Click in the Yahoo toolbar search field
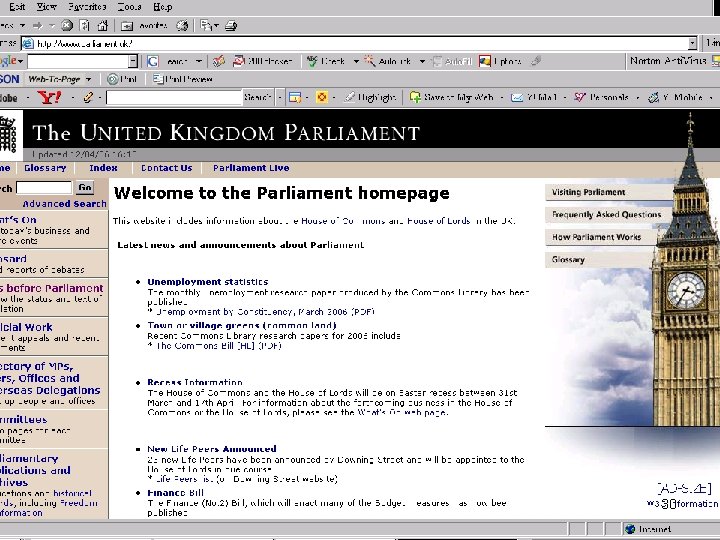Image resolution: width=720 pixels, height=540 pixels. click(x=174, y=97)
